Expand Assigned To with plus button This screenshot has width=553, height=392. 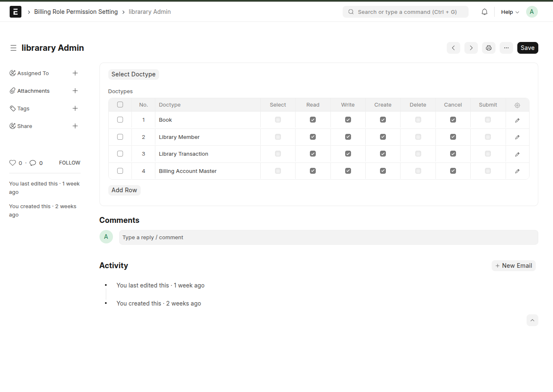pyautogui.click(x=75, y=73)
